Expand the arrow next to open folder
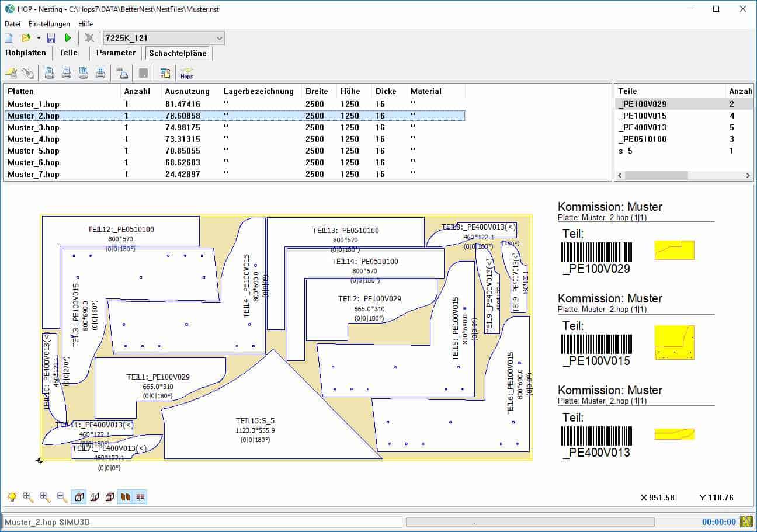 click(x=39, y=38)
